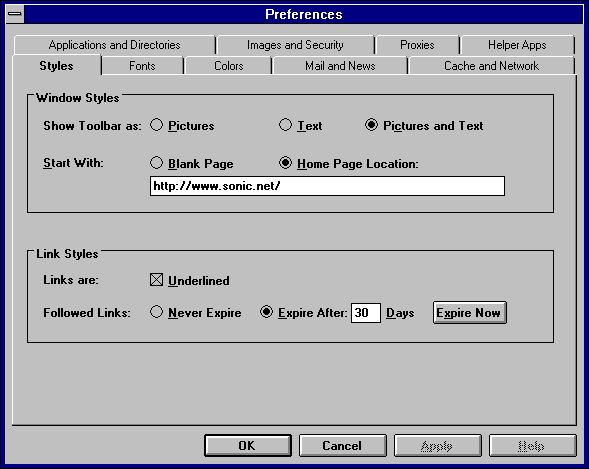Go to Applications and Directories tab
589x469 pixels.
coord(115,45)
